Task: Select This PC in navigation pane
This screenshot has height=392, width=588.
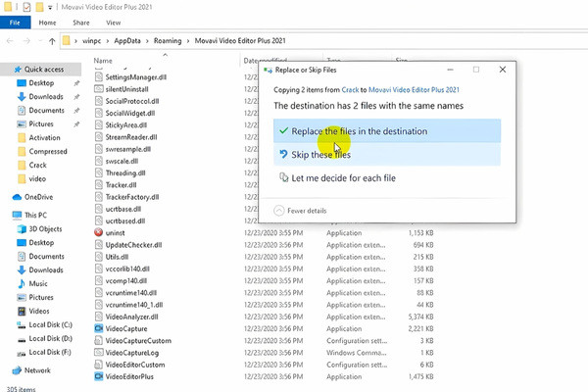Action: pos(35,215)
